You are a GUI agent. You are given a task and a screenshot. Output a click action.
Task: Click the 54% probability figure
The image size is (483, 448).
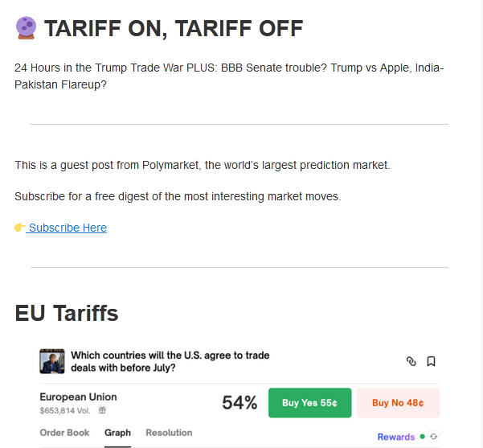239,403
